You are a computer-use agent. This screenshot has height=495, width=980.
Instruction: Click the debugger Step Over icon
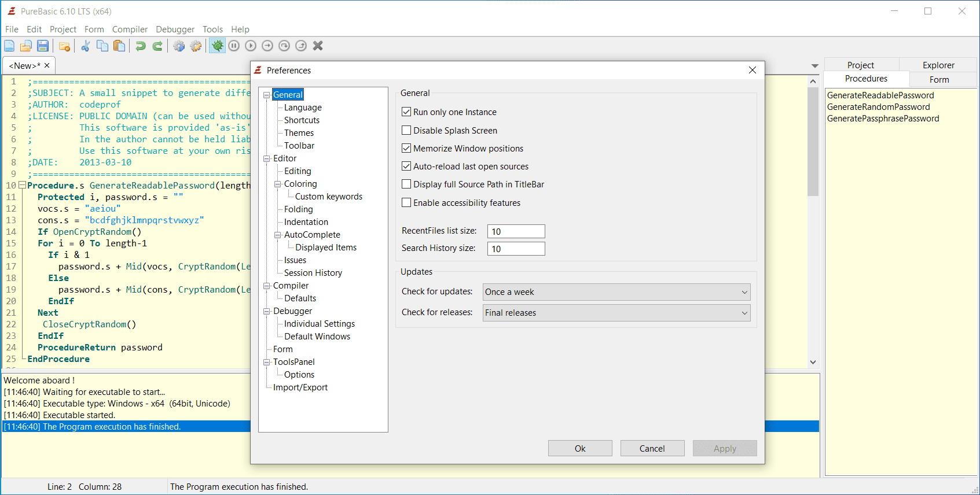click(x=284, y=46)
